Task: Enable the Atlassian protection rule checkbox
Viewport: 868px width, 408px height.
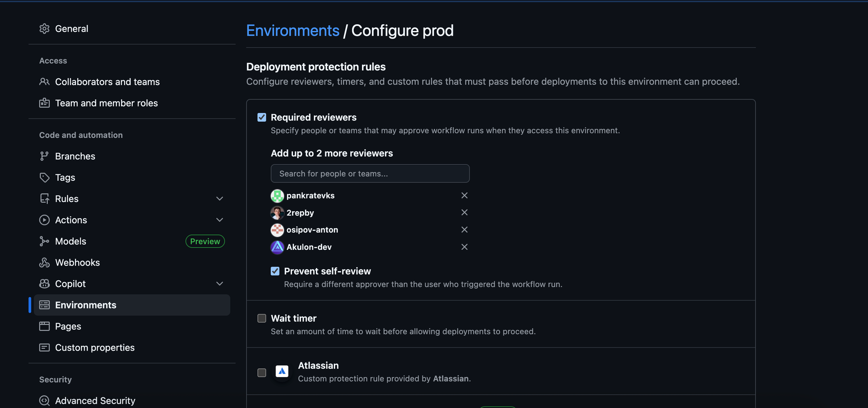Action: [x=262, y=373]
